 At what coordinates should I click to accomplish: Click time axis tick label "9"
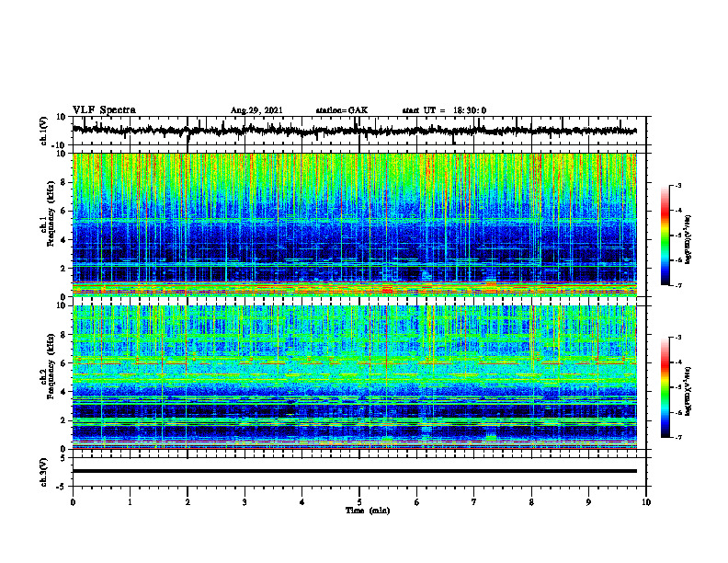pyautogui.click(x=588, y=502)
